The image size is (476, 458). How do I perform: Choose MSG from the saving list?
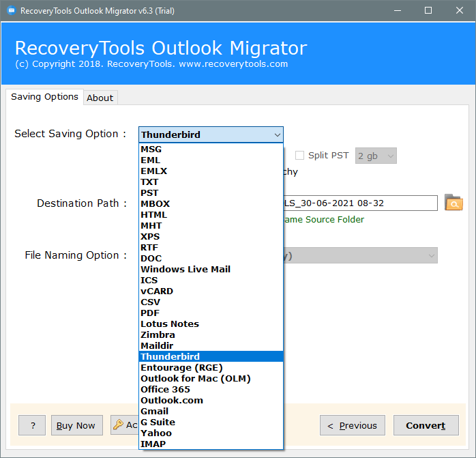[211, 149]
